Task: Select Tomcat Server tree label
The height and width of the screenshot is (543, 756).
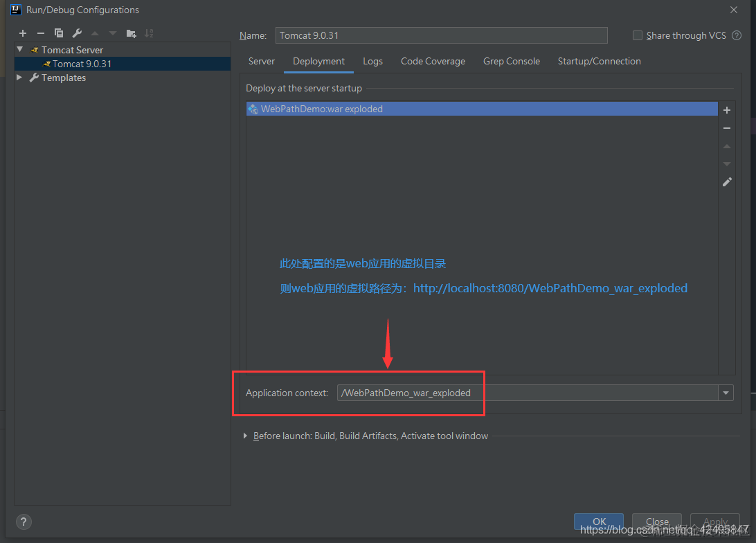Action: [x=72, y=50]
